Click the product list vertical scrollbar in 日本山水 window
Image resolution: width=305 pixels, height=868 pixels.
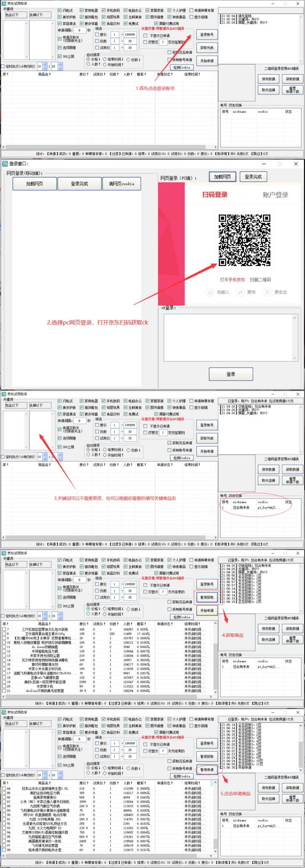[215, 817]
